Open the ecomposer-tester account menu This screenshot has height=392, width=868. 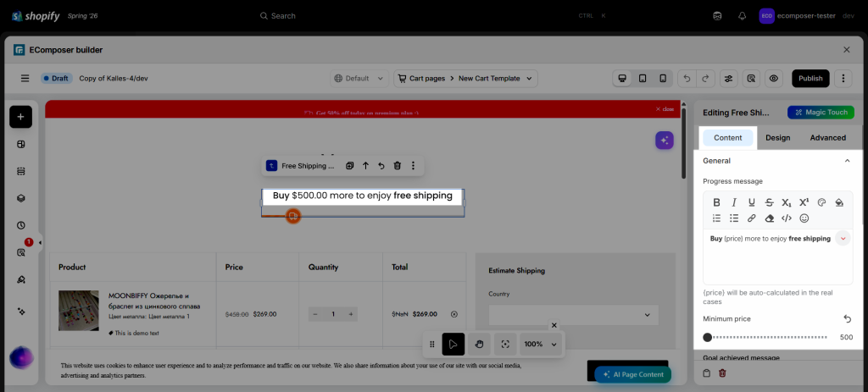click(805, 16)
